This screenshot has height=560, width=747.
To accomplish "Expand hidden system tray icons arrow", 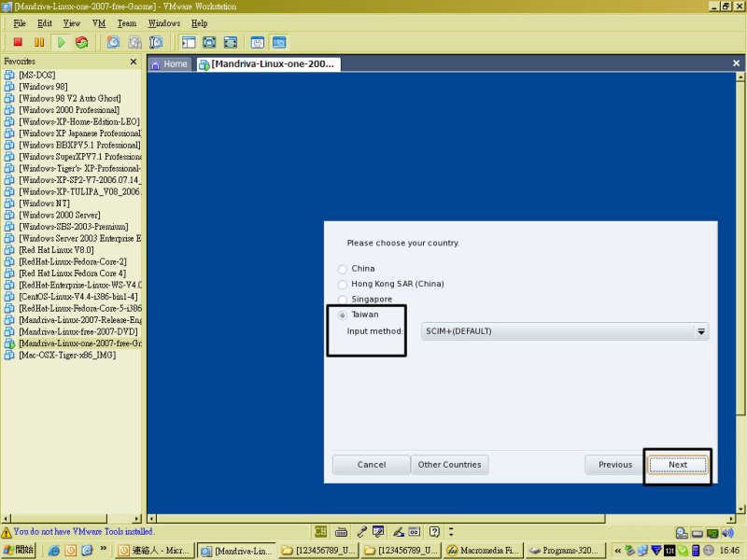I will tap(617, 551).
